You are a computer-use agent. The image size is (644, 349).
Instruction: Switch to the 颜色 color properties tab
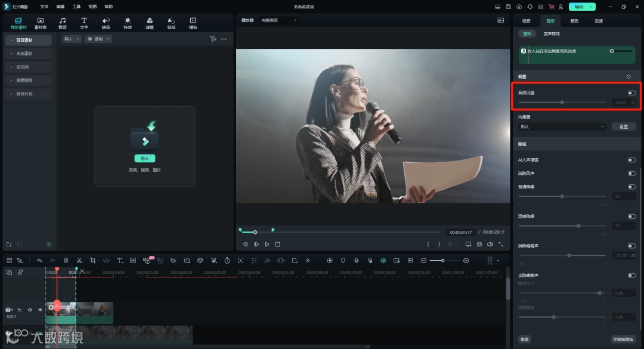tap(574, 21)
